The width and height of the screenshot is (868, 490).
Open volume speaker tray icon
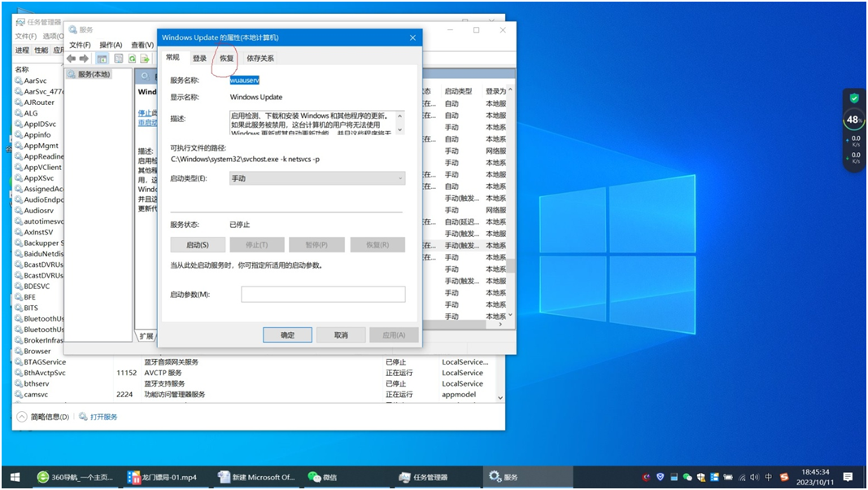(755, 477)
